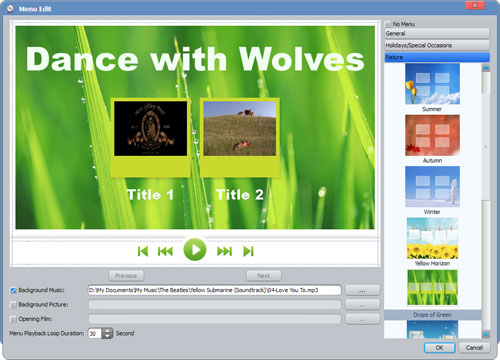Click the skip to first chapter icon
The width and height of the screenshot is (500, 360).
(143, 251)
